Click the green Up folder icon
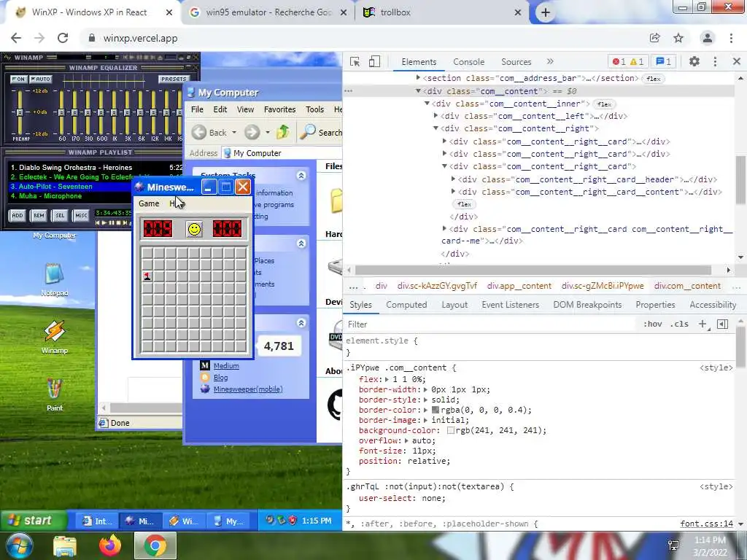The width and height of the screenshot is (747, 560). tap(283, 132)
